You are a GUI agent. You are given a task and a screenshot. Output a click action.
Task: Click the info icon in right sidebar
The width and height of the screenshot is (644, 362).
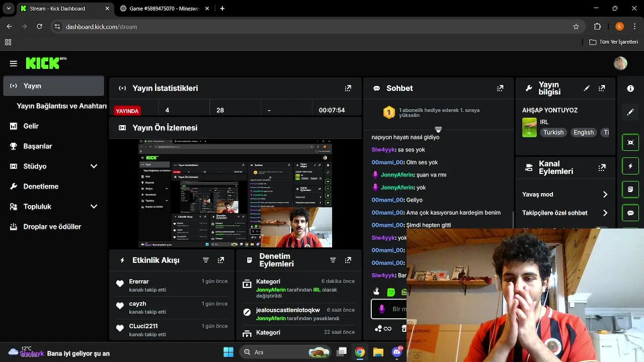click(630, 88)
